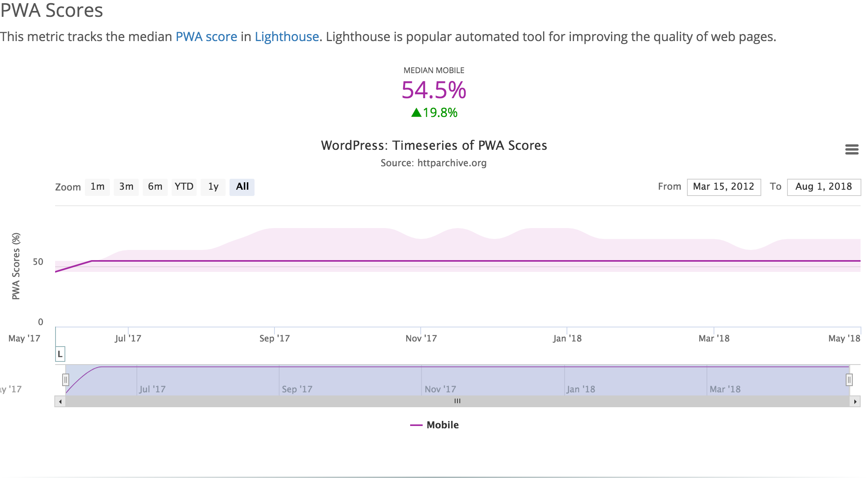
Task: Click the PWA Scores (%) y-axis title
Action: click(16, 266)
